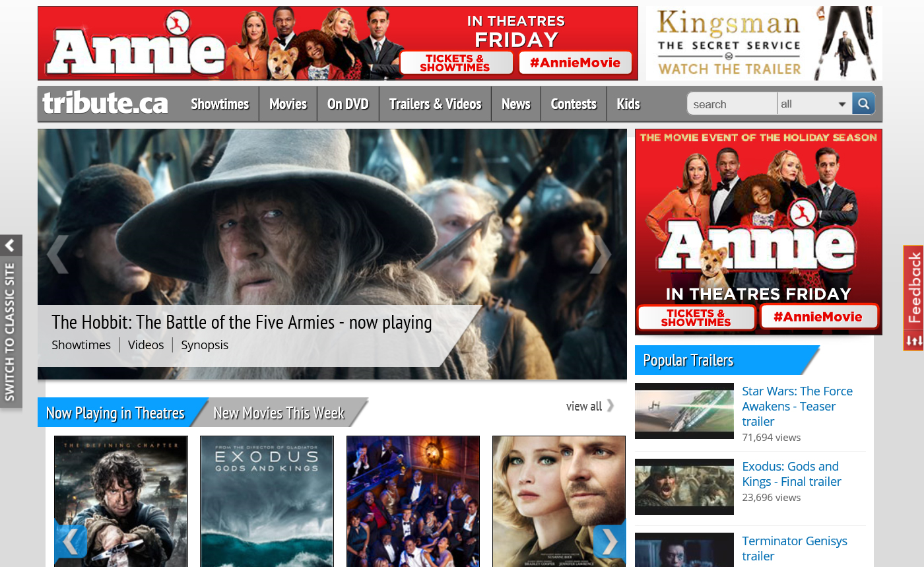Click the 23,696 views text
Image resolution: width=924 pixels, height=567 pixels.
click(772, 497)
